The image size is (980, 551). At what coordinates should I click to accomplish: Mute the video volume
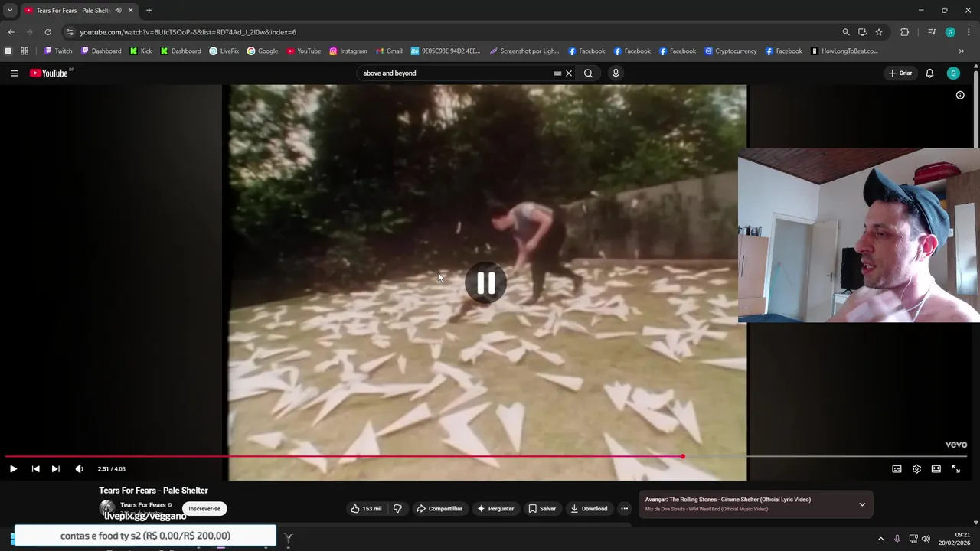click(79, 469)
